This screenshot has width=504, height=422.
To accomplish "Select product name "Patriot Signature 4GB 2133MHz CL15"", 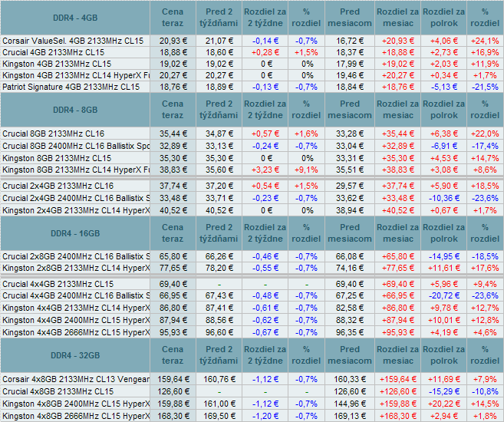I will click(71, 87).
